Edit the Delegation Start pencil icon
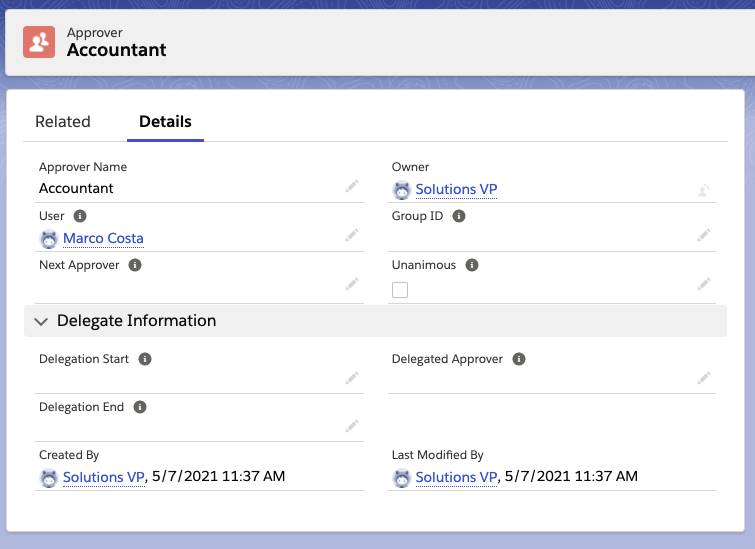Screen dimensions: 755x549 352,378
